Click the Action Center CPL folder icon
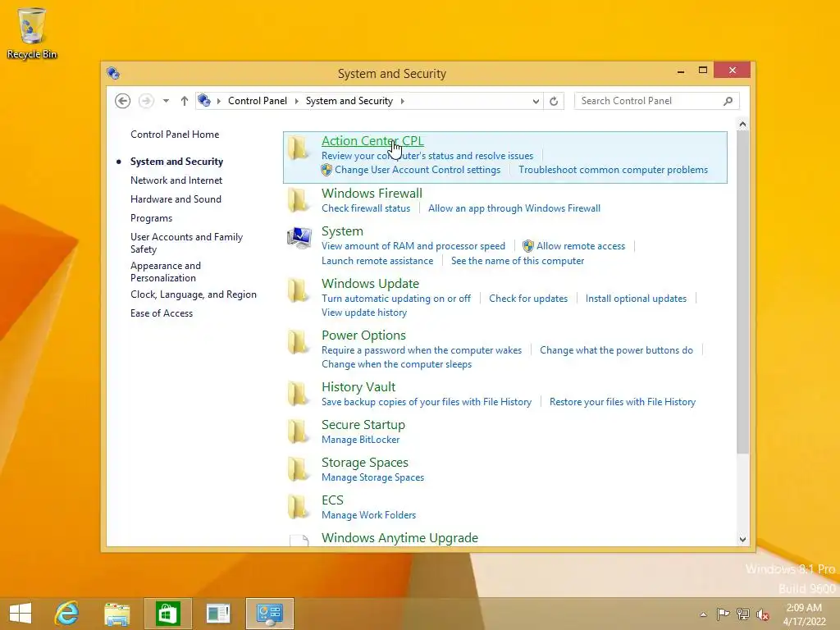 [299, 148]
